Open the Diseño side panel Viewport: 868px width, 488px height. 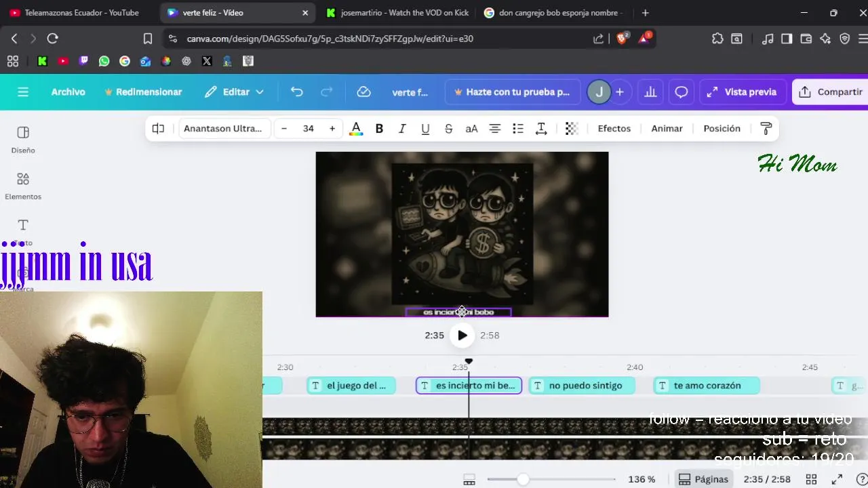23,139
